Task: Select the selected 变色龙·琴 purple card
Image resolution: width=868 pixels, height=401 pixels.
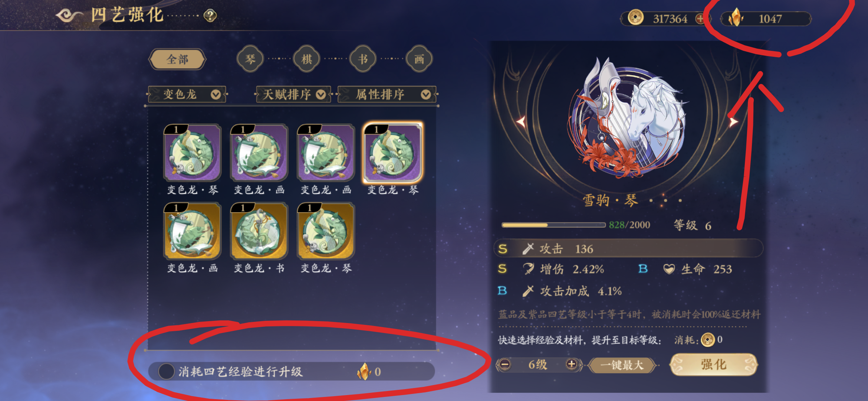Action: point(393,153)
